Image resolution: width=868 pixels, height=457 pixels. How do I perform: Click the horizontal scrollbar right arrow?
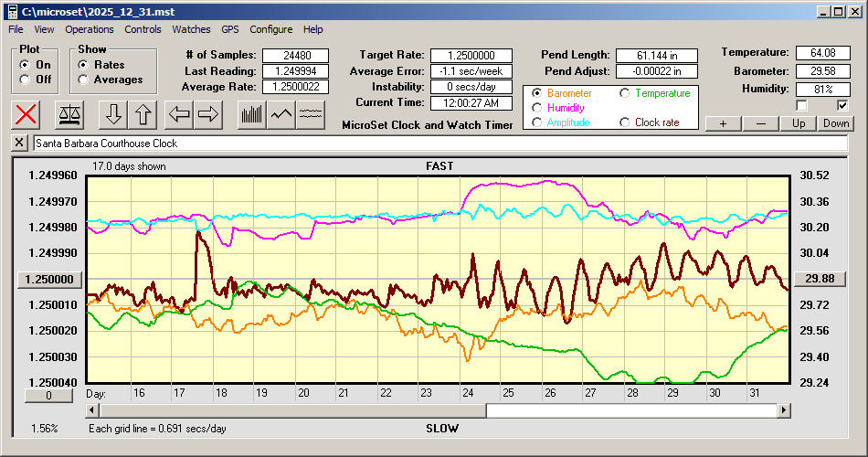click(783, 411)
